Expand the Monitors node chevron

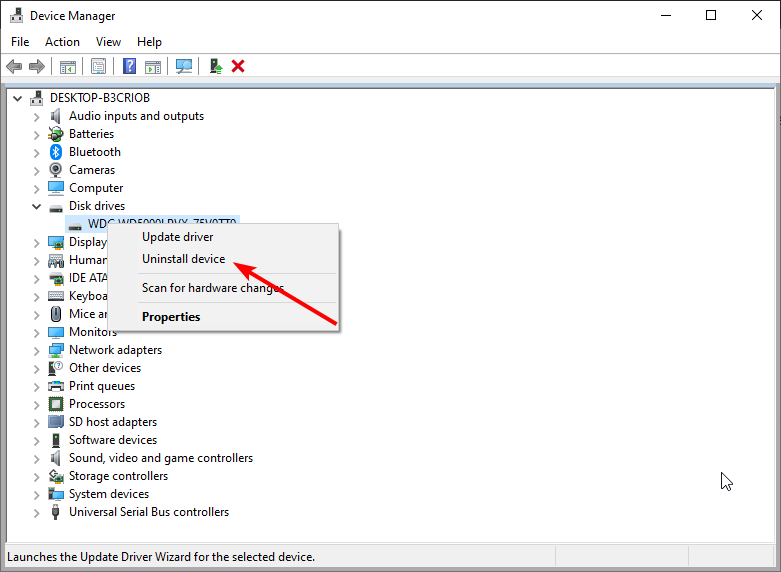click(36, 333)
